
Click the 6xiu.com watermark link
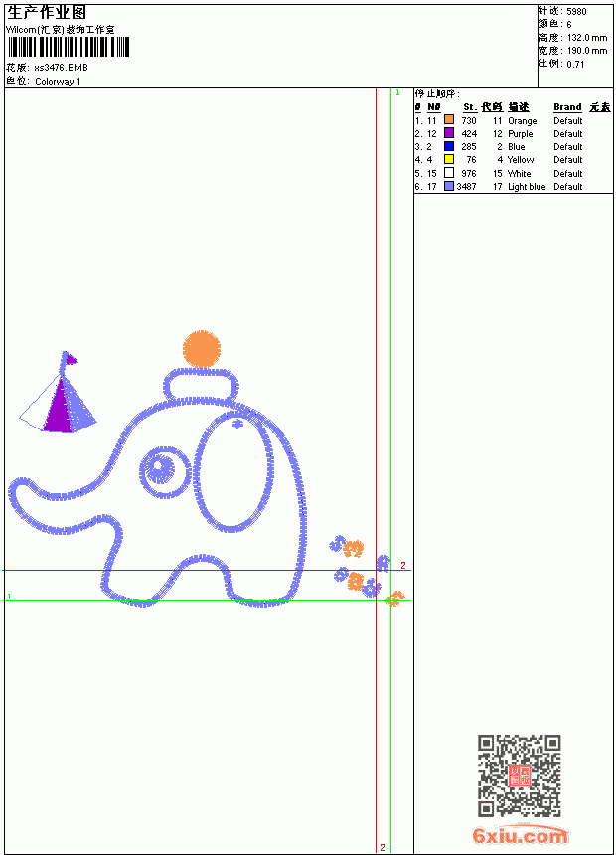click(520, 835)
